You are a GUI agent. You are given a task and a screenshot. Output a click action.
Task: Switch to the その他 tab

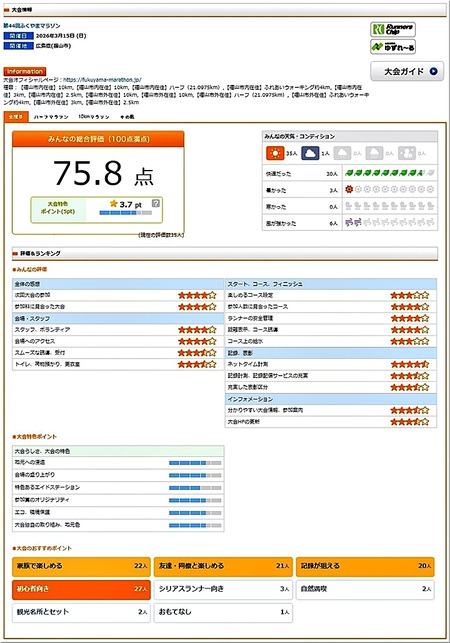[127, 117]
